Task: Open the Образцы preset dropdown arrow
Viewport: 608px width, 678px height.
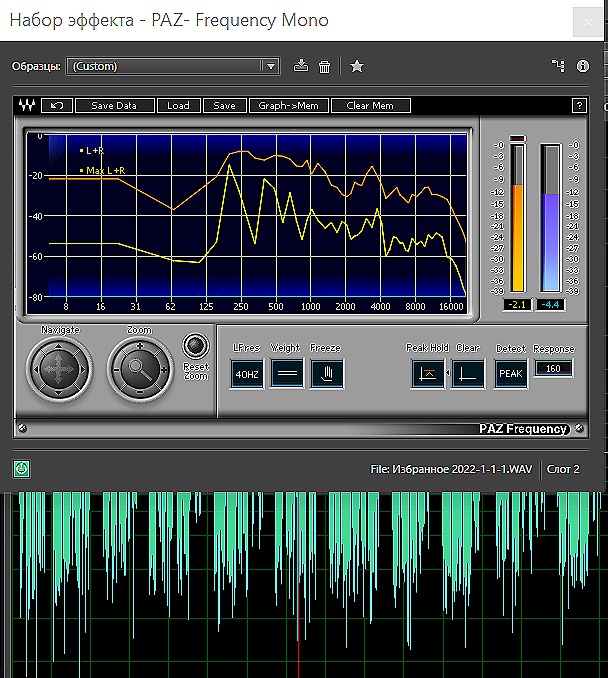Action: click(271, 67)
